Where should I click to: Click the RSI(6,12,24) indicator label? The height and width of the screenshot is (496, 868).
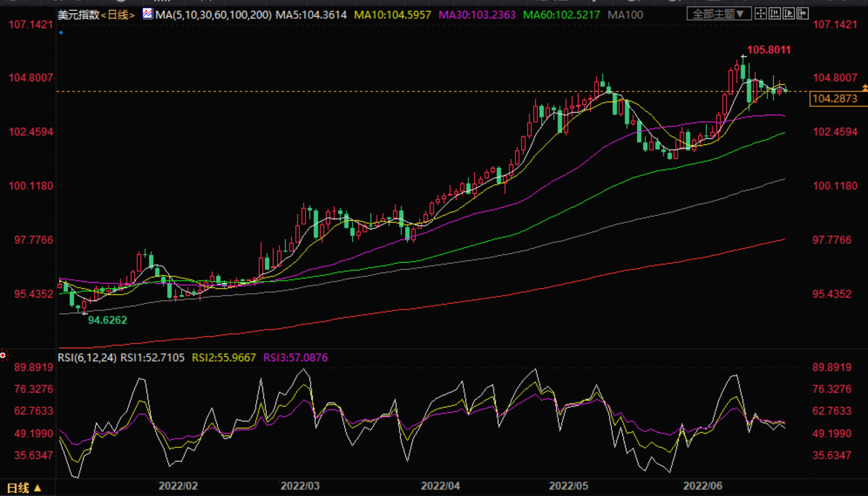coord(87,358)
